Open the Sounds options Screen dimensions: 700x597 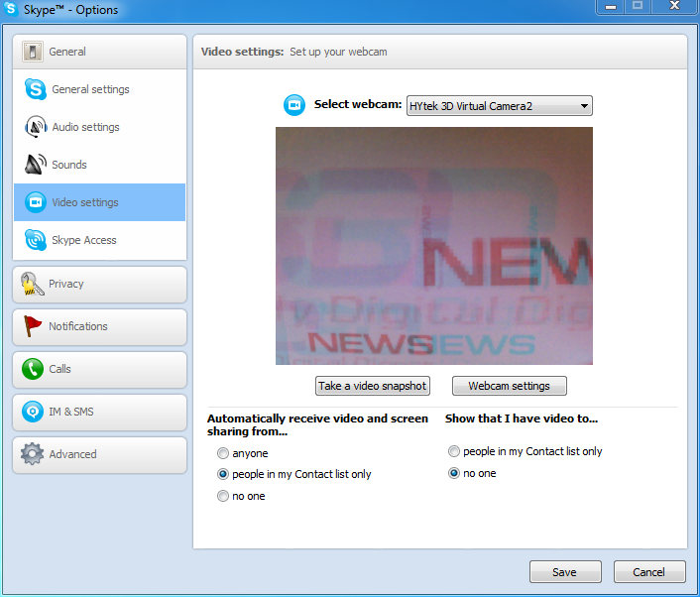pos(99,165)
